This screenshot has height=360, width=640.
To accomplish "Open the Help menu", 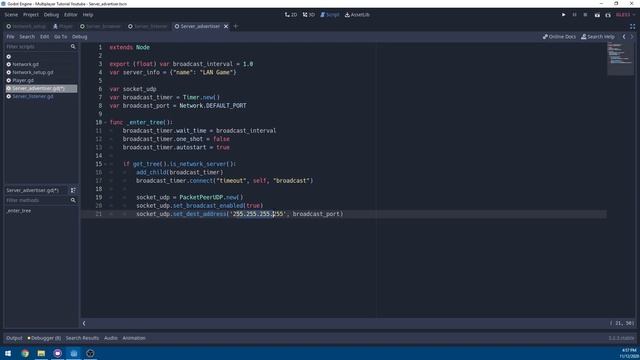I will (x=88, y=15).
